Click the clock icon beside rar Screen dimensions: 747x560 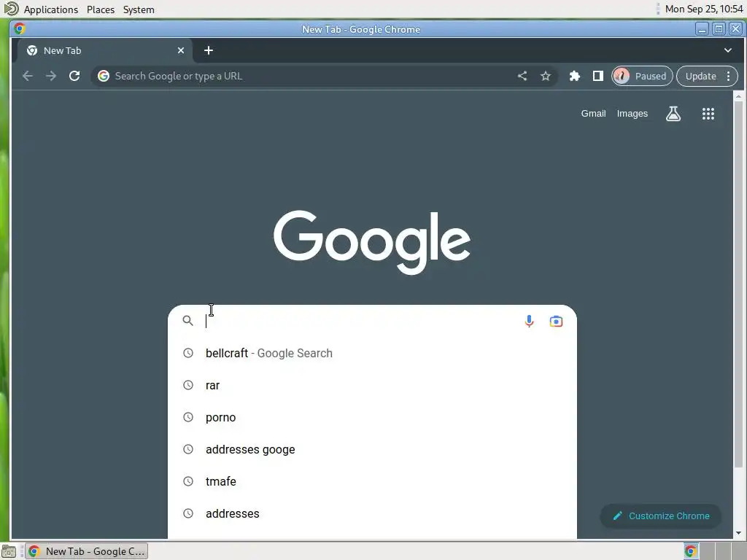tap(188, 385)
